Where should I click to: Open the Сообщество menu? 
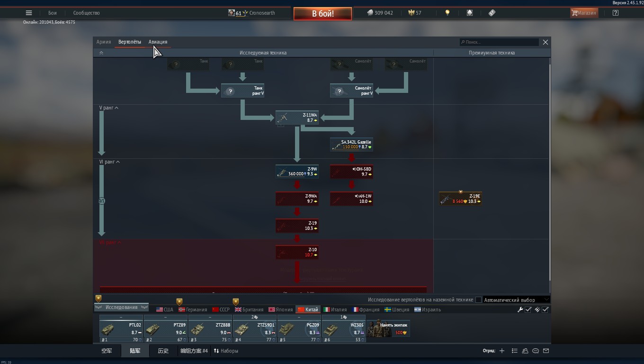86,13
